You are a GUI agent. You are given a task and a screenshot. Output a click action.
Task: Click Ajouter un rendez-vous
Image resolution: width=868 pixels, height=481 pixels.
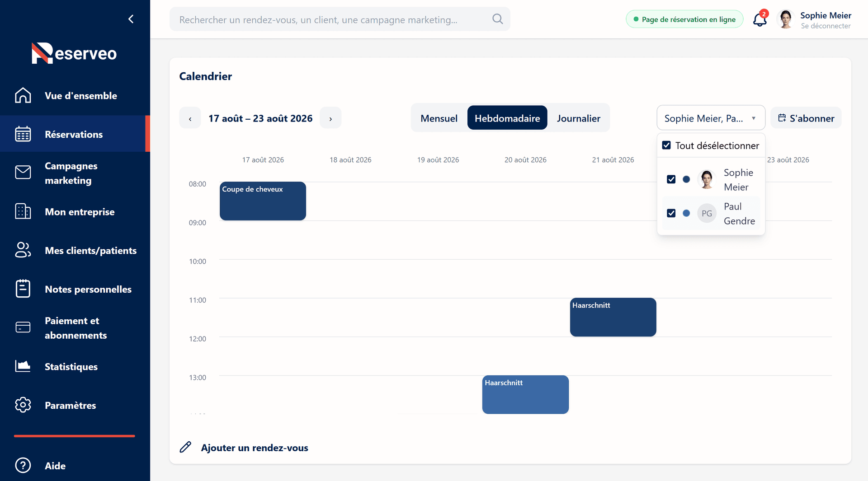tap(255, 448)
